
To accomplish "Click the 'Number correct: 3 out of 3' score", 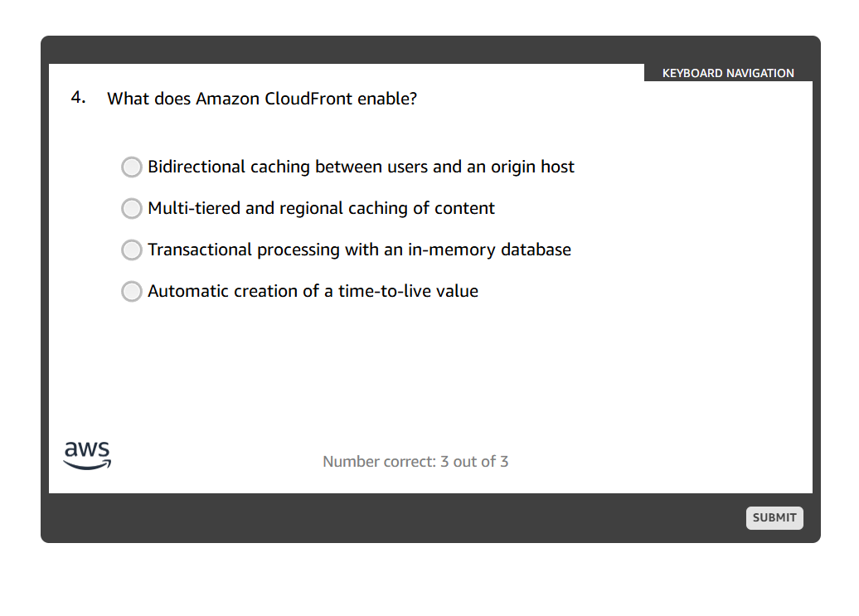I will 415,462.
